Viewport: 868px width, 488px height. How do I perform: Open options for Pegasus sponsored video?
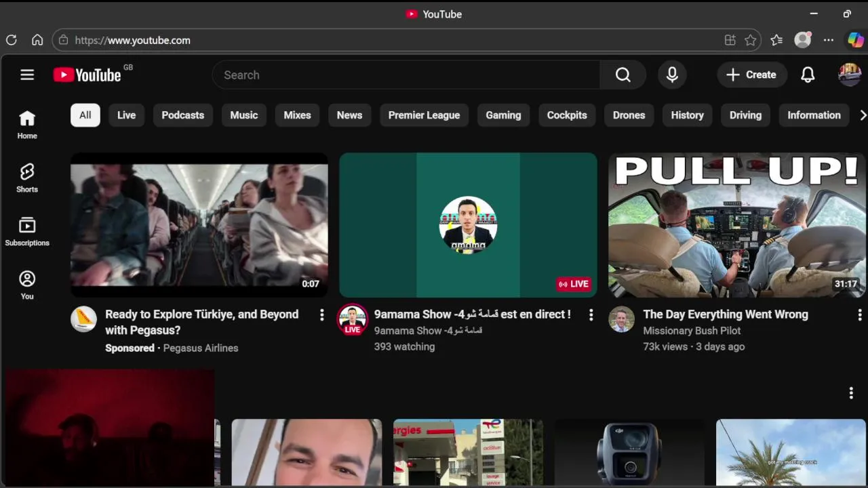click(321, 314)
